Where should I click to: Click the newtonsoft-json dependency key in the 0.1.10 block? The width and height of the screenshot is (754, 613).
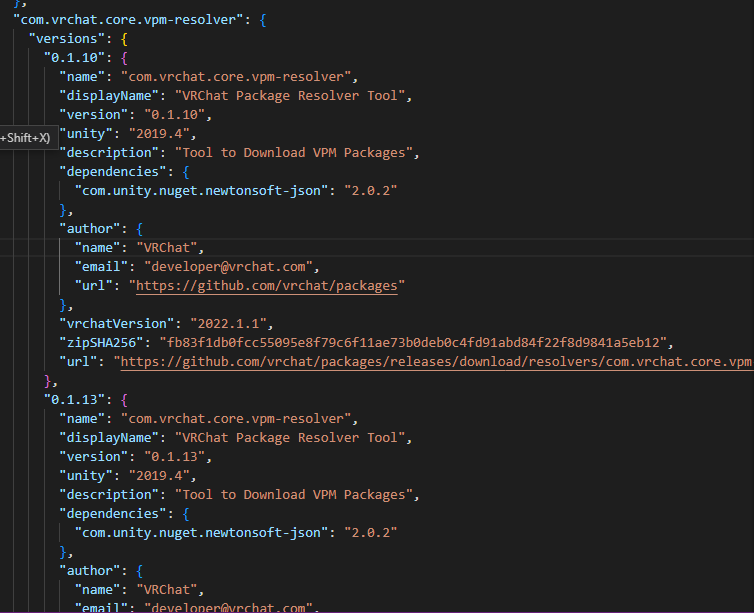(201, 191)
